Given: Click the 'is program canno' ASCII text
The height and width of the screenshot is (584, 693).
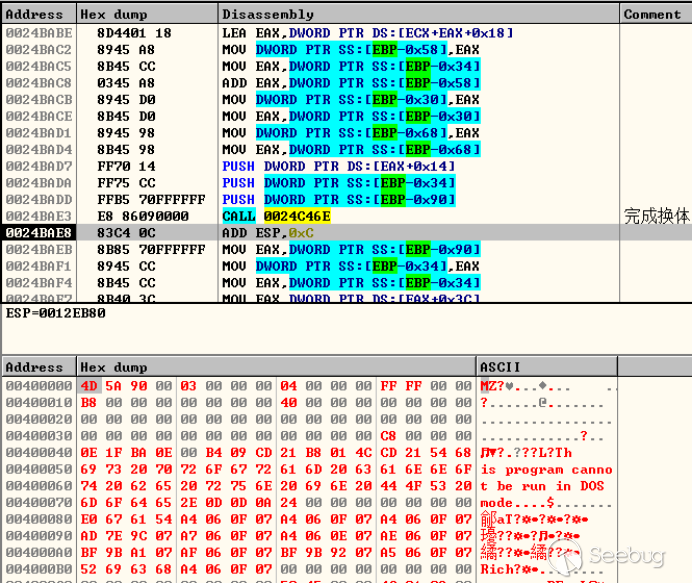Looking at the screenshot, I should pyautogui.click(x=545, y=469).
